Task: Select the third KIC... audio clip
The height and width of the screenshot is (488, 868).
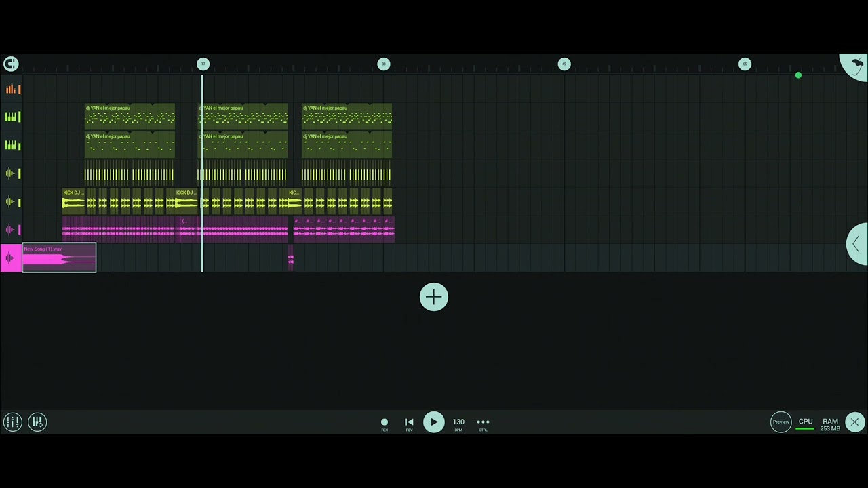Action: point(294,202)
